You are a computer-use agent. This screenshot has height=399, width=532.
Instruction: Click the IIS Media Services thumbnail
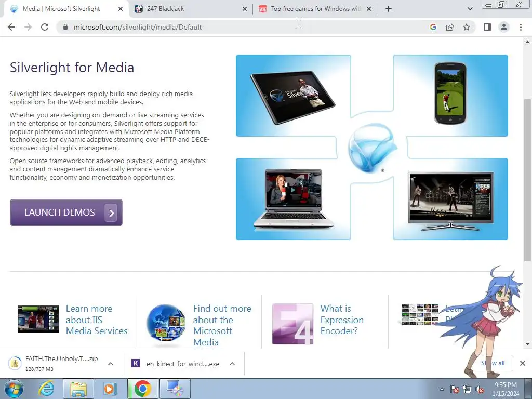(38, 319)
